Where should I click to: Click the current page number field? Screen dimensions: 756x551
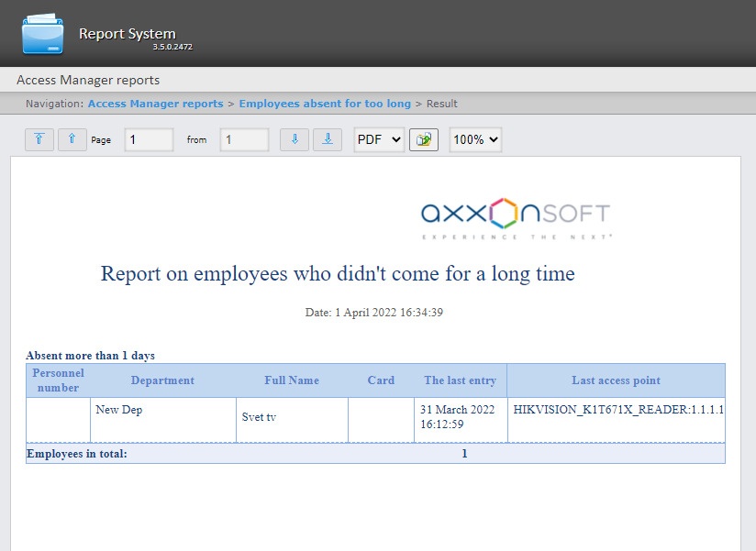(149, 139)
